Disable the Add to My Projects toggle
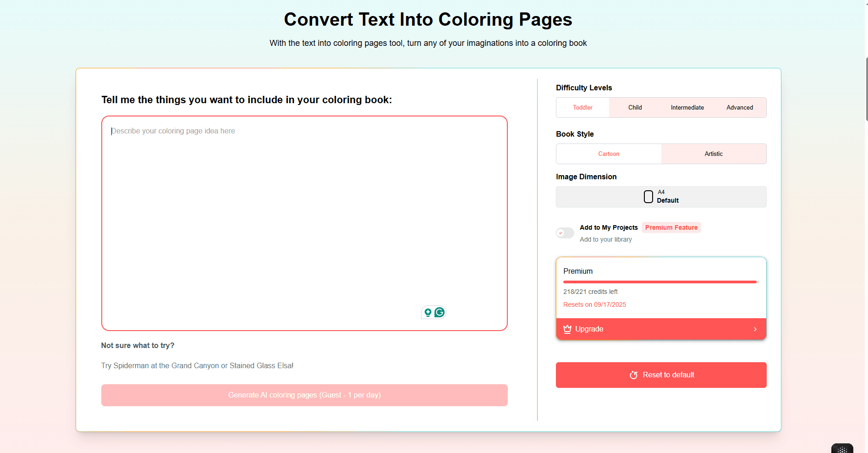Screen dimensions: 868x453 pos(564,233)
